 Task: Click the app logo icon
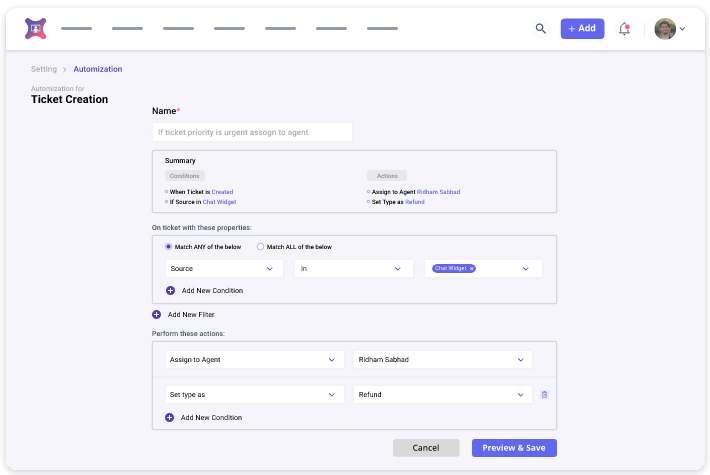tap(35, 29)
